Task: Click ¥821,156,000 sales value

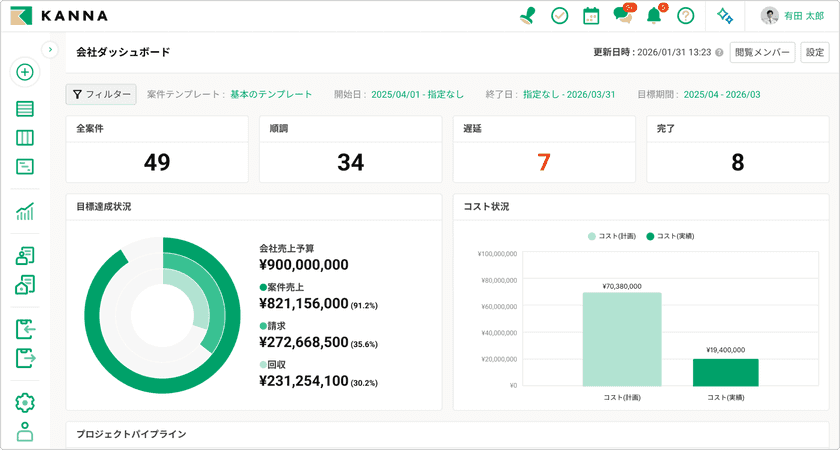Action: click(304, 304)
